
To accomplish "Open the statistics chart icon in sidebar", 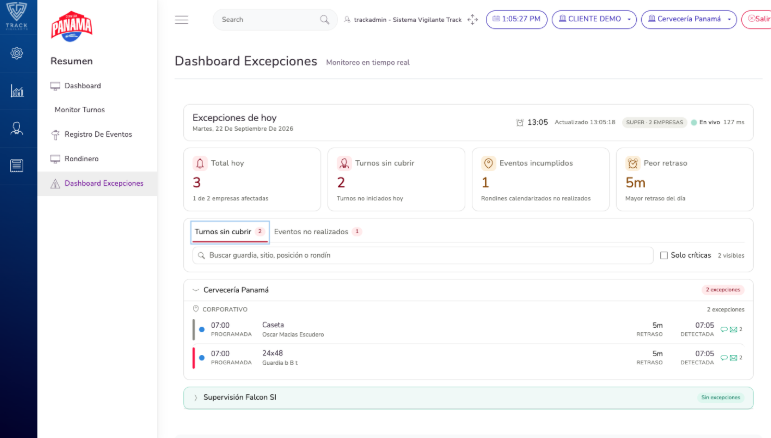I will pos(17,91).
